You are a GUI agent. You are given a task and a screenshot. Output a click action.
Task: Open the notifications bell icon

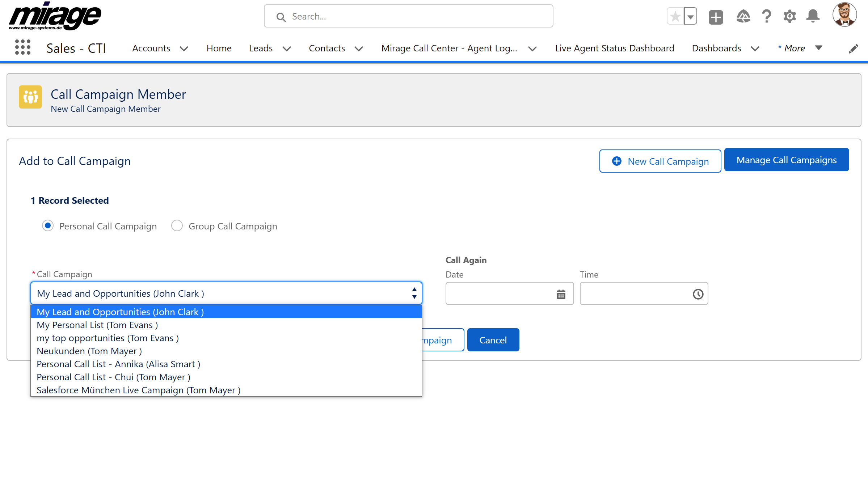[x=813, y=17]
